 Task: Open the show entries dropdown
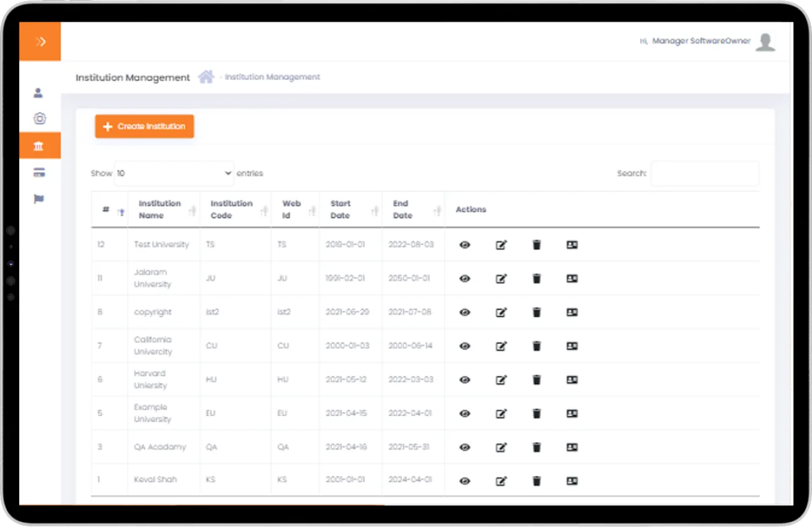pyautogui.click(x=174, y=173)
